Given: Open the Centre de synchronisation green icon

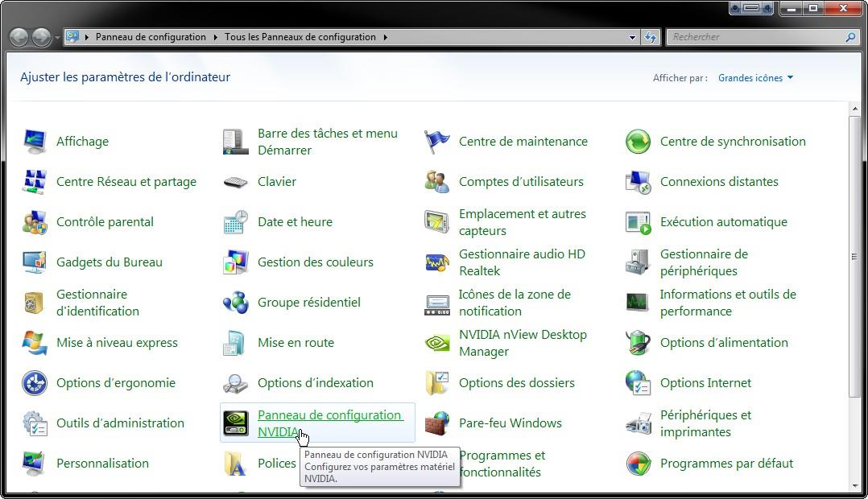Looking at the screenshot, I should point(638,142).
